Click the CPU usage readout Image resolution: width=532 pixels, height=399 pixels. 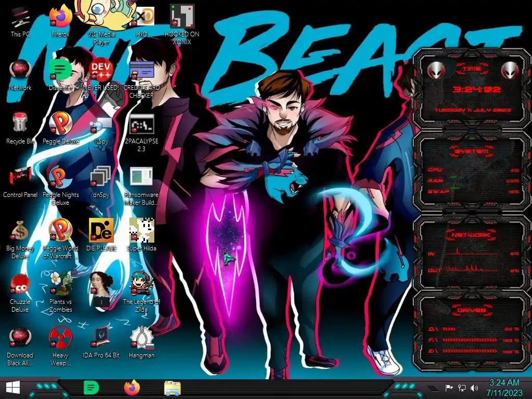(x=474, y=170)
